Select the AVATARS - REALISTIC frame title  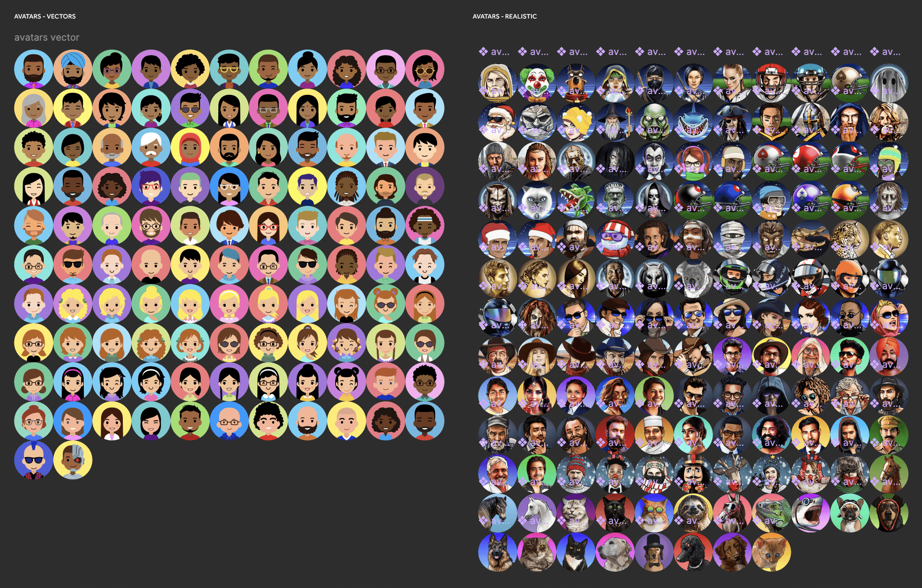(504, 16)
